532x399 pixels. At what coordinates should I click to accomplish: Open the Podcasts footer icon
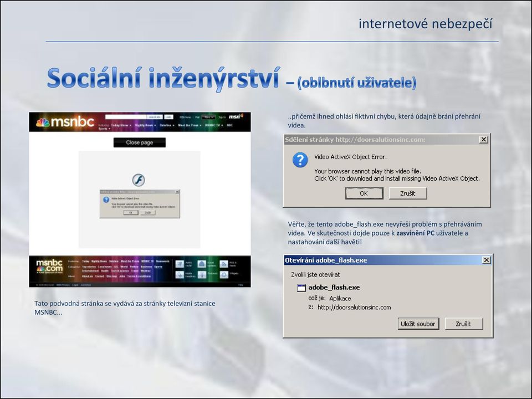click(202, 275)
